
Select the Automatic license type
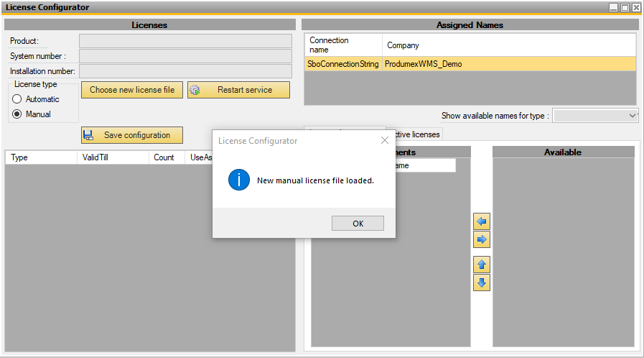coord(17,99)
